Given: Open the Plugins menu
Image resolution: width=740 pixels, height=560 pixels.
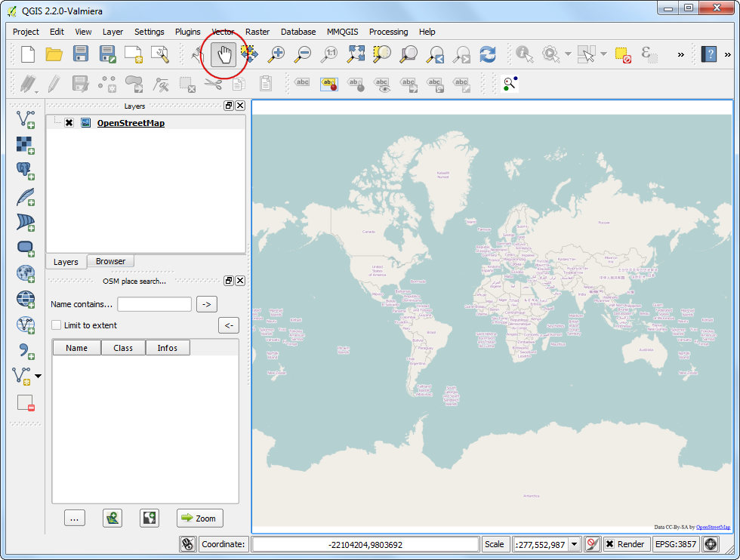Looking at the screenshot, I should pyautogui.click(x=187, y=32).
